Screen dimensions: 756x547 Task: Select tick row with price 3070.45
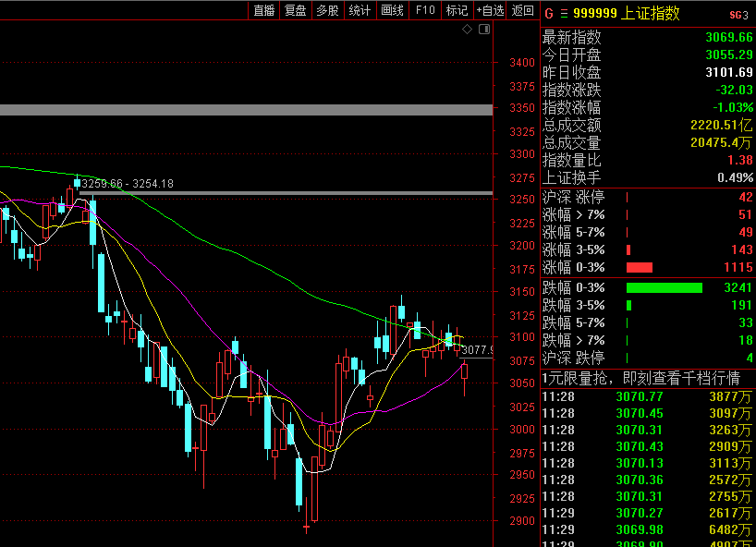pyautogui.click(x=647, y=413)
